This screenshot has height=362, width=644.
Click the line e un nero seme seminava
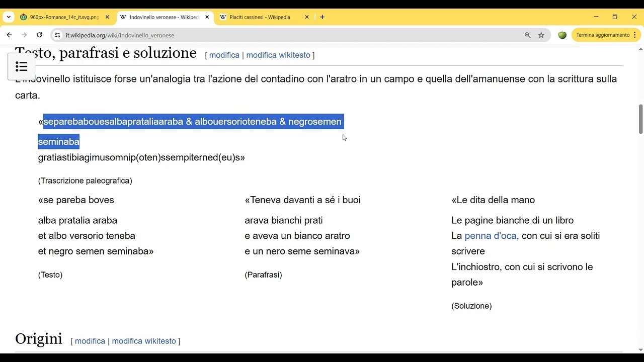tap(302, 251)
